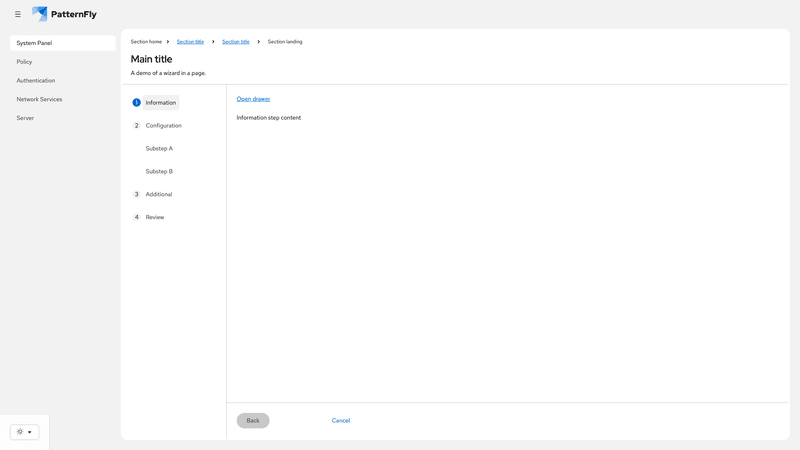This screenshot has height=450, width=800.
Task: Go to Authentication in sidebar
Action: pos(63,81)
